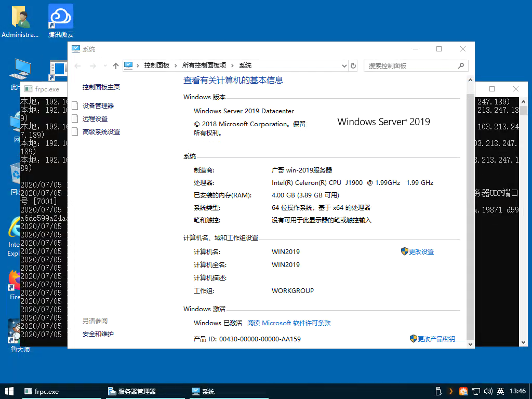The width and height of the screenshot is (532, 399).
Task: Switch to 系统 on the taskbar
Action: click(229, 391)
